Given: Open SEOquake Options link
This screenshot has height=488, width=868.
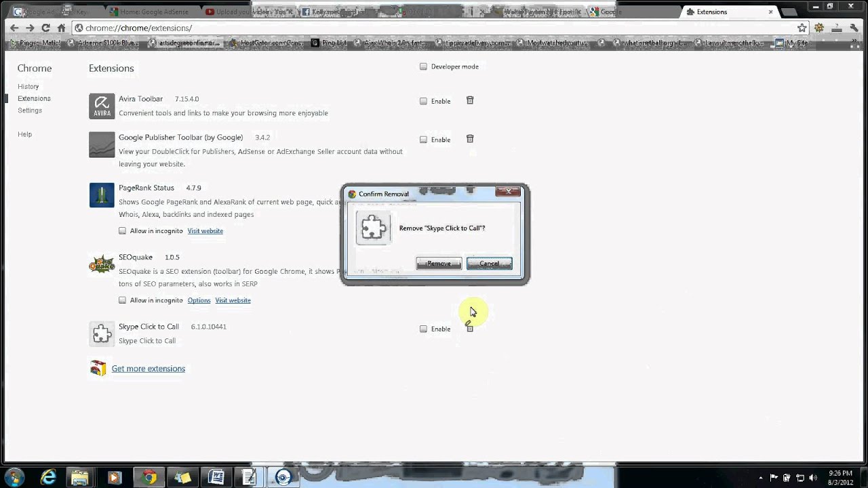Looking at the screenshot, I should pos(199,300).
